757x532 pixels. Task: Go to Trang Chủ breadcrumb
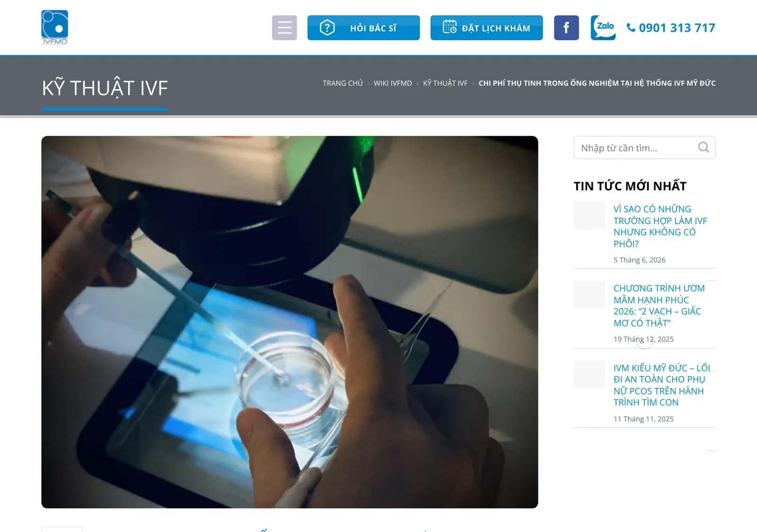tap(343, 83)
